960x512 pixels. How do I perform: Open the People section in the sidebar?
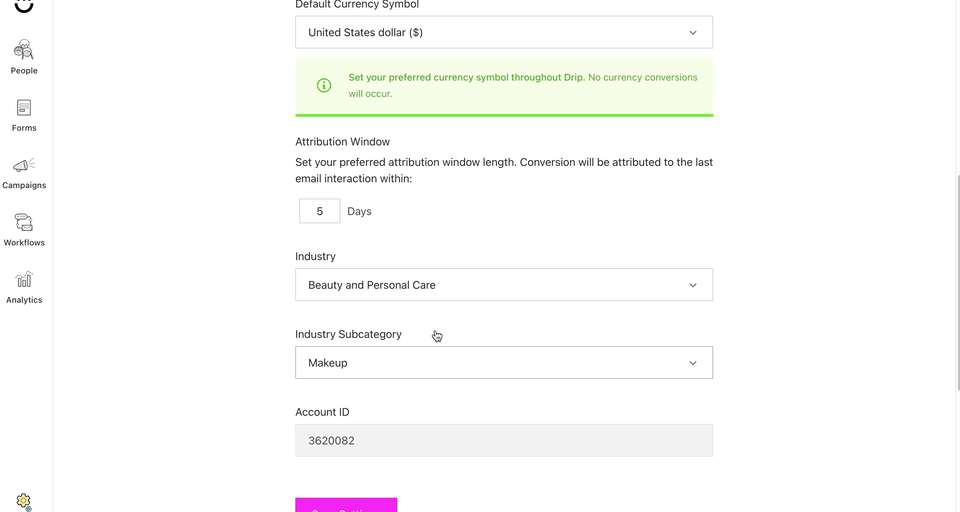click(x=24, y=58)
